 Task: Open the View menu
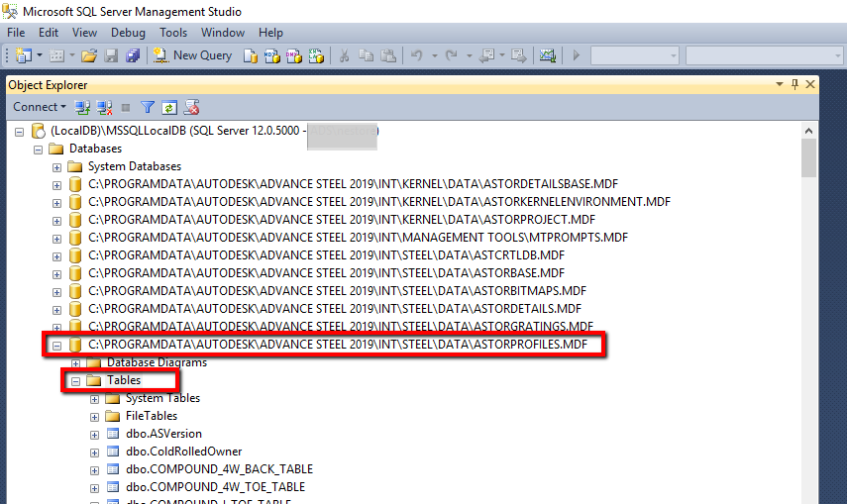pyautogui.click(x=85, y=33)
